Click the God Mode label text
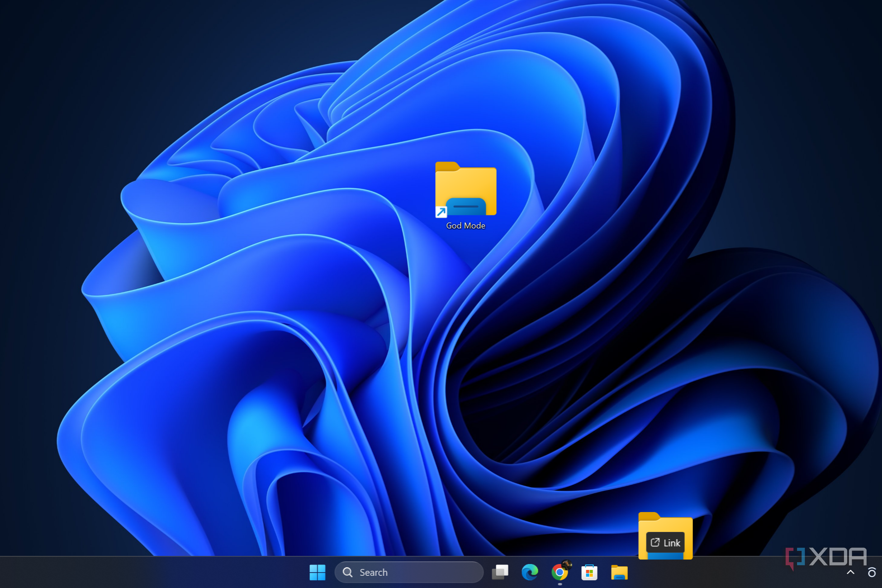Image resolution: width=882 pixels, height=588 pixels. (465, 226)
